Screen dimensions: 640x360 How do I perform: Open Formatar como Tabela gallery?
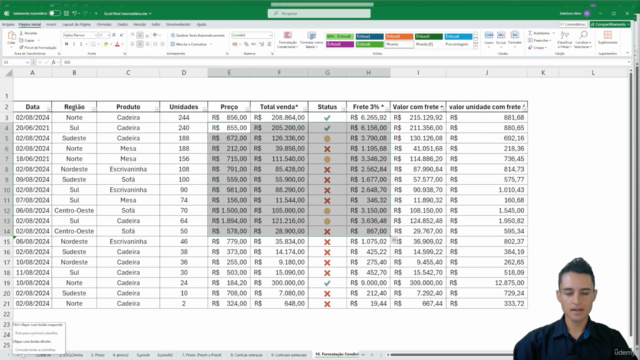point(311,40)
